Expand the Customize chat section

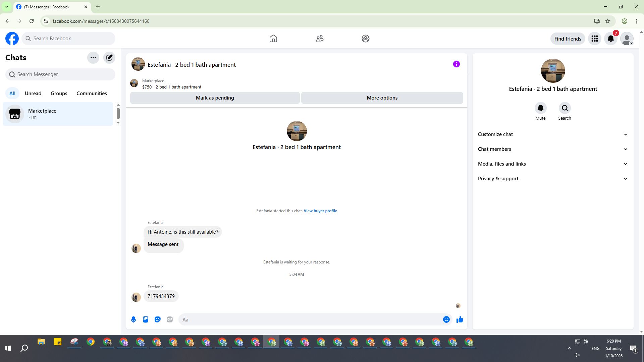point(552,134)
